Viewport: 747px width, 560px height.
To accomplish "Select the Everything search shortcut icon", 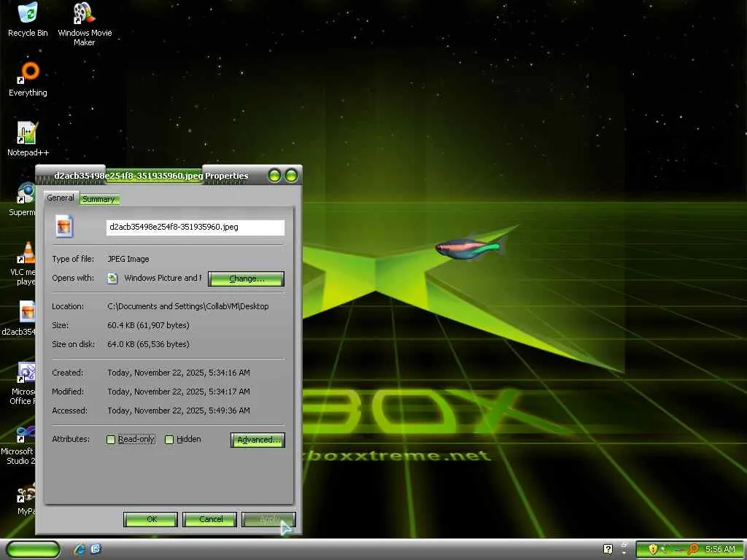I will 28,72.
